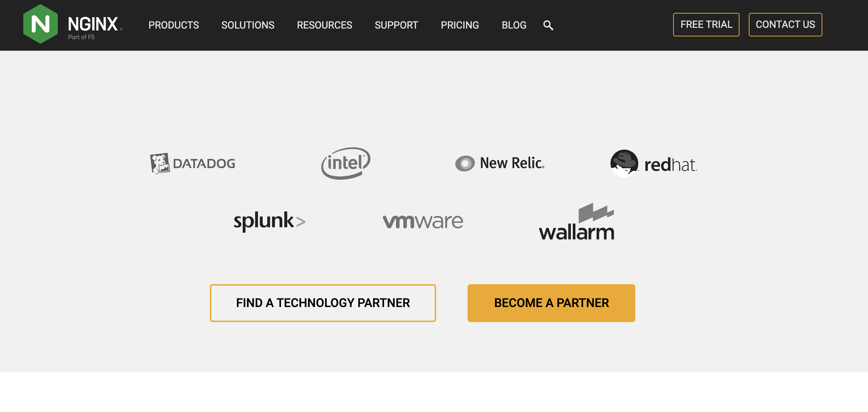868x412 pixels.
Task: Open the RESOURCES dropdown
Action: click(x=324, y=25)
